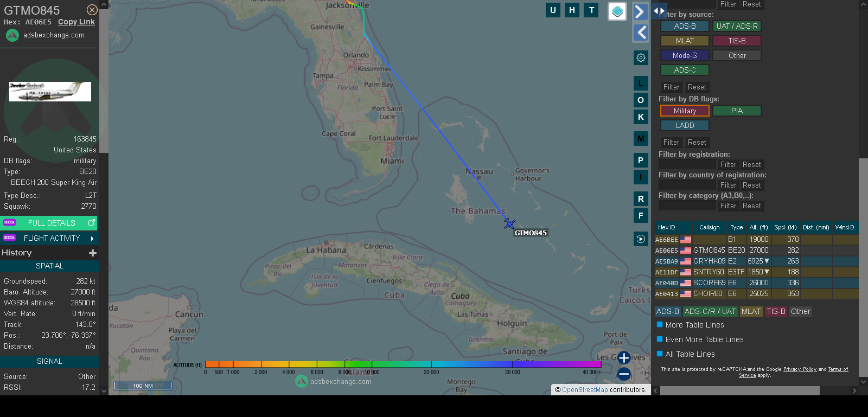The width and height of the screenshot is (868, 417).
Task: Zoom in on the map
Action: pyautogui.click(x=624, y=358)
